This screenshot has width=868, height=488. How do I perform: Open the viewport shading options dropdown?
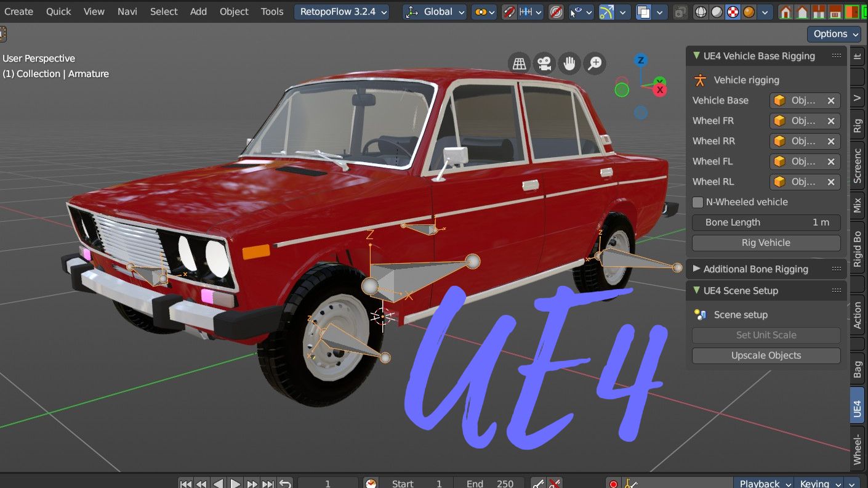coord(765,12)
